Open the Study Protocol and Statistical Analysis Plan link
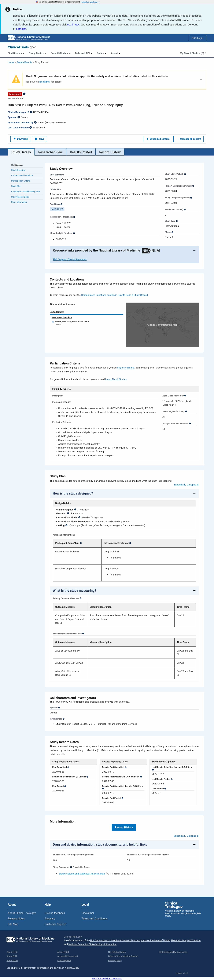 (x=82, y=873)
